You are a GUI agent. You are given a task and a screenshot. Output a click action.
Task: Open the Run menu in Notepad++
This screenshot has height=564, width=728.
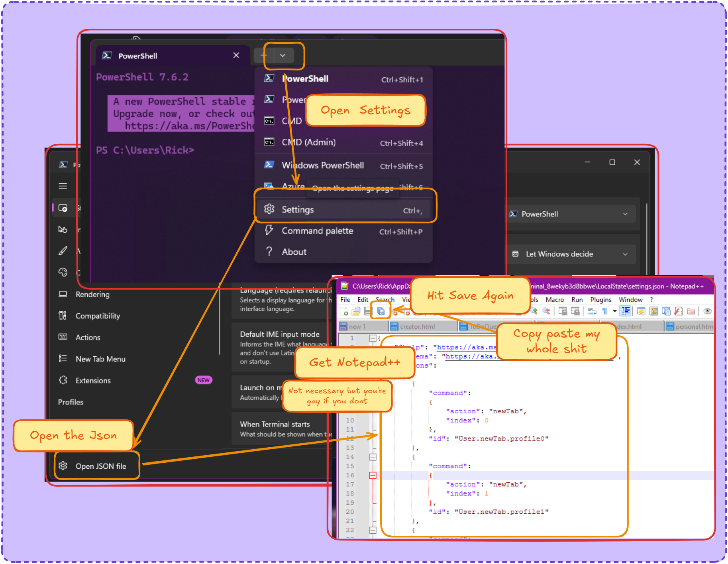pyautogui.click(x=577, y=300)
